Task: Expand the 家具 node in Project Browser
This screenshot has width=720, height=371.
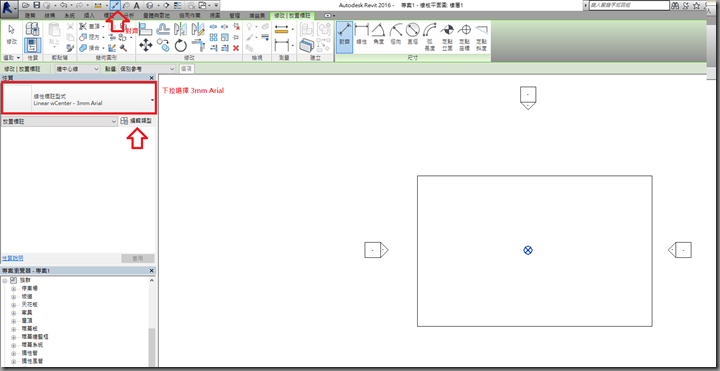Action: point(13,312)
